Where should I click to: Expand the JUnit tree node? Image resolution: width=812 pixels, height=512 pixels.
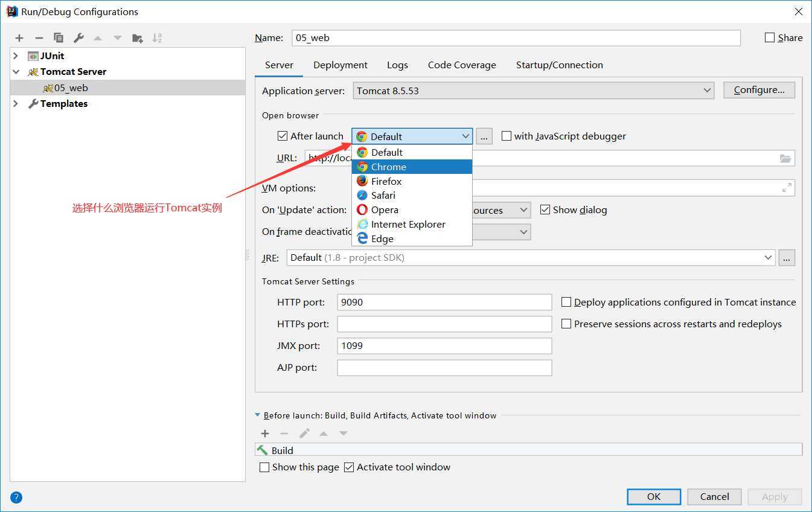pyautogui.click(x=16, y=56)
